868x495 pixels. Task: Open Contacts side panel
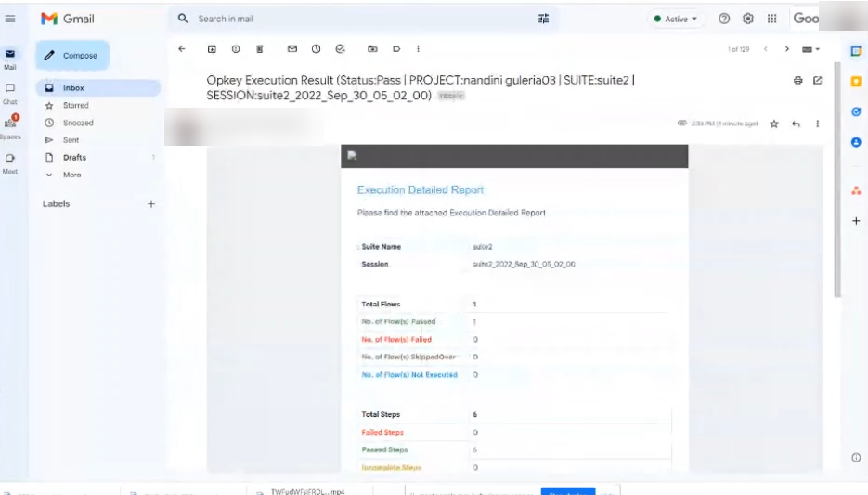(x=856, y=142)
